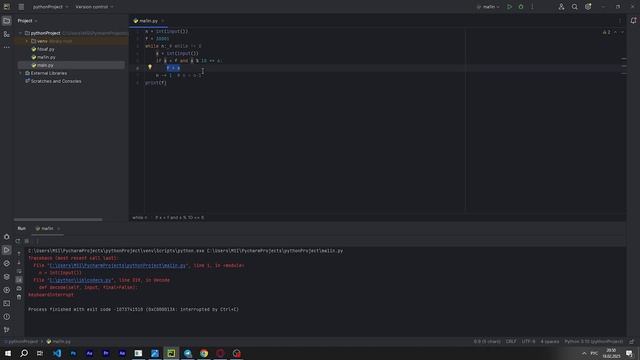
Task: Open the malin run configuration dropdown
Action: click(488, 7)
